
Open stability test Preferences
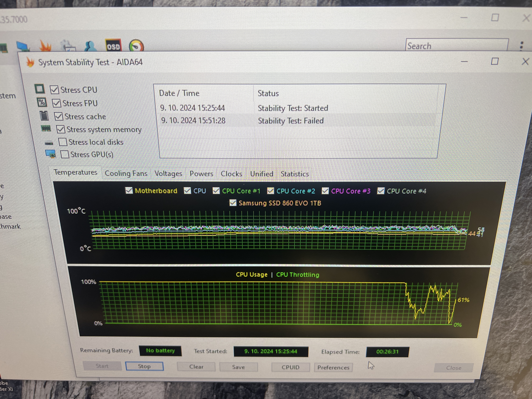point(333,367)
